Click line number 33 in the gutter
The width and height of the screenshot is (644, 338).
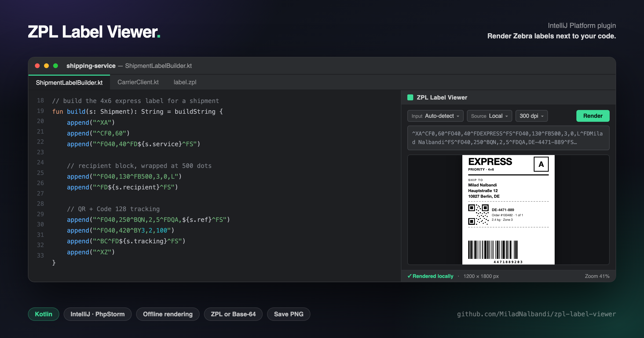coord(41,255)
